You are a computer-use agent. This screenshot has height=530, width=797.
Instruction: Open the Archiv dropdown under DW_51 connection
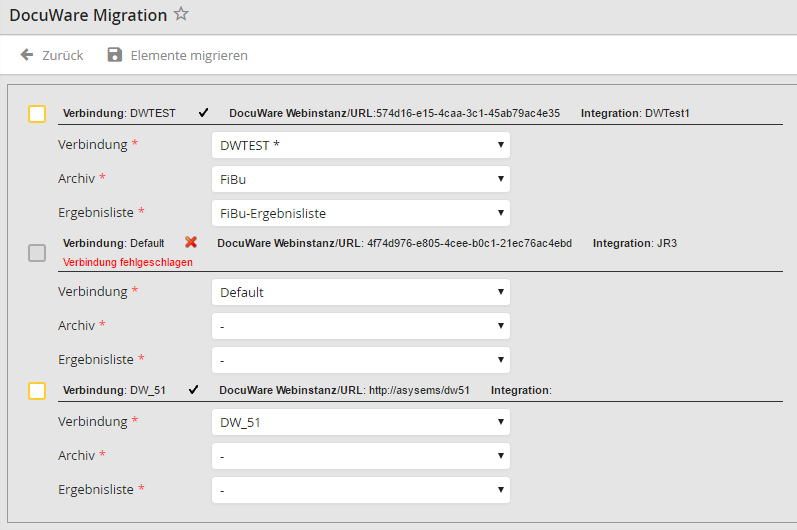pyautogui.click(x=361, y=456)
